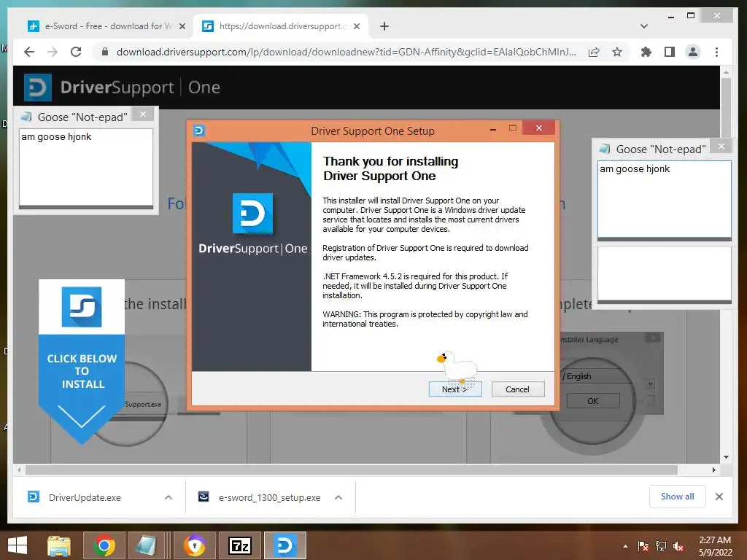Click right Goose Not-epad text area
Viewport: 747px width, 560px height.
point(664,199)
